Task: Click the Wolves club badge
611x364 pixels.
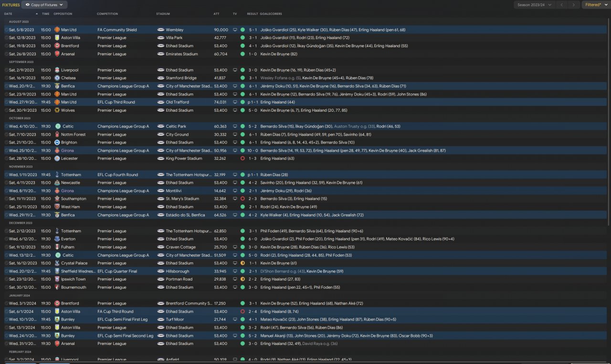Action: (57, 110)
